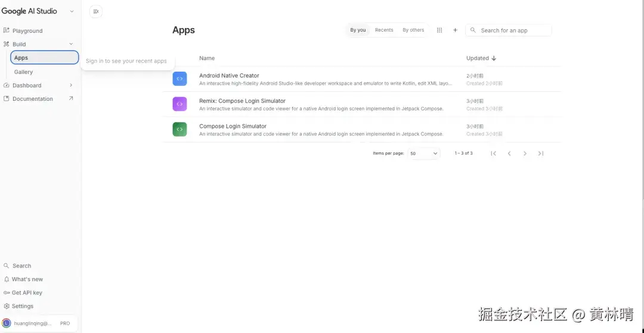Image resolution: width=644 pixels, height=333 pixels.
Task: Expand the Dashboard submenu chevron
Action: pos(70,85)
